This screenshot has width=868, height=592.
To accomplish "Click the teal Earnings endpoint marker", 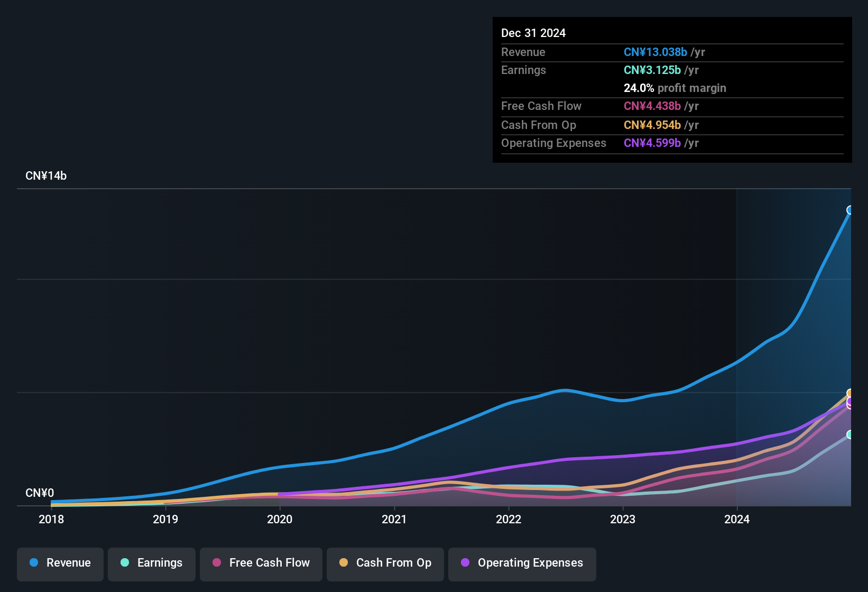I will pyautogui.click(x=850, y=434).
